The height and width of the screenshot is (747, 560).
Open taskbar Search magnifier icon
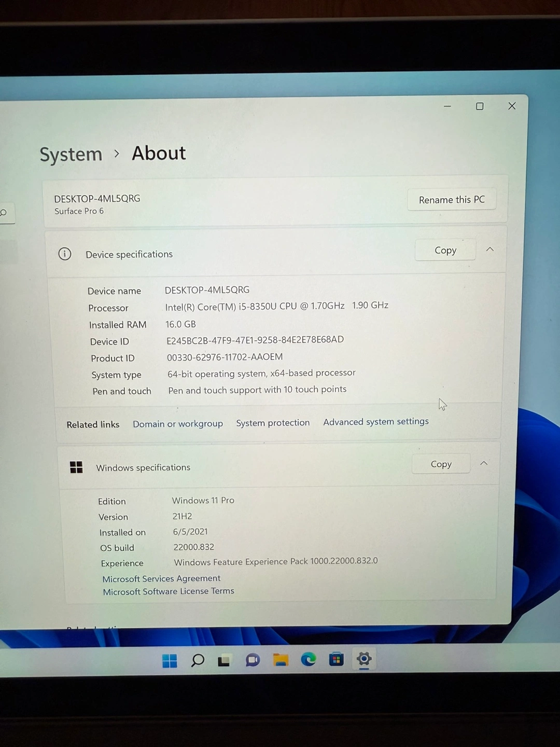click(198, 660)
